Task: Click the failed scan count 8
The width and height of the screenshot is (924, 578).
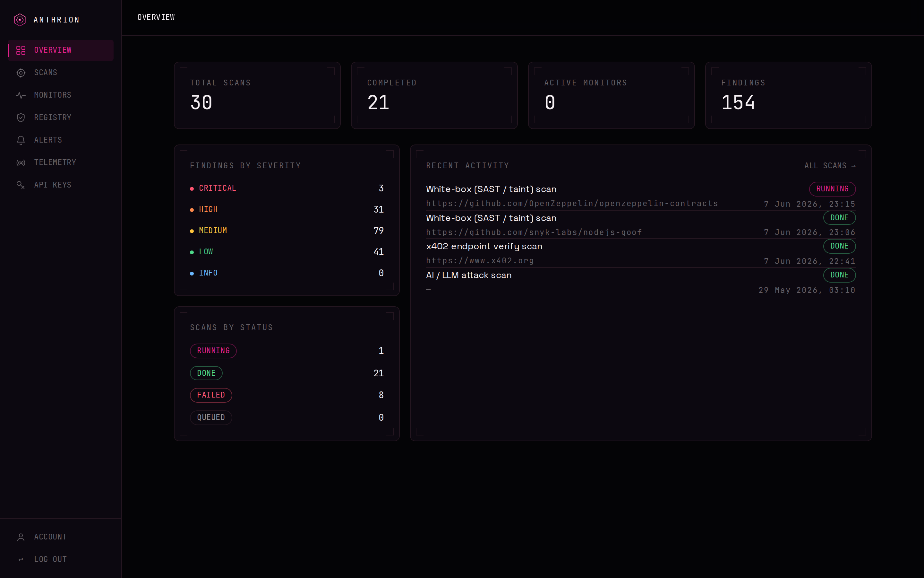Action: [381, 395]
